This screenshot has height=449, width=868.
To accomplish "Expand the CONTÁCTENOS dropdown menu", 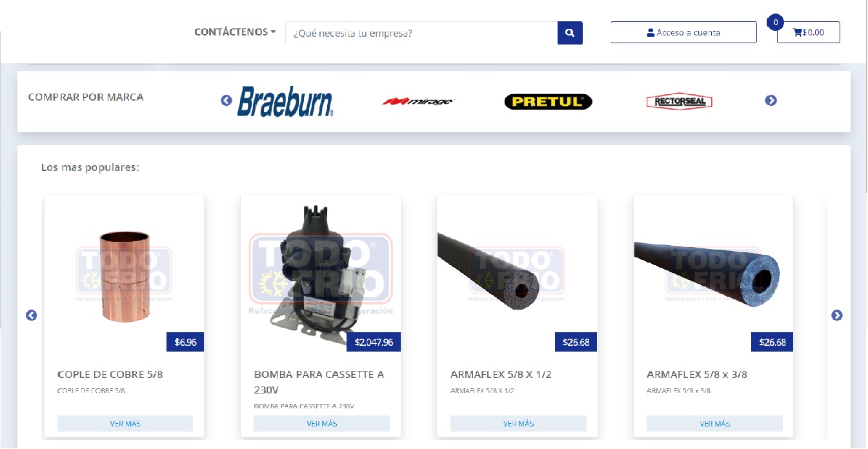I will coord(235,32).
